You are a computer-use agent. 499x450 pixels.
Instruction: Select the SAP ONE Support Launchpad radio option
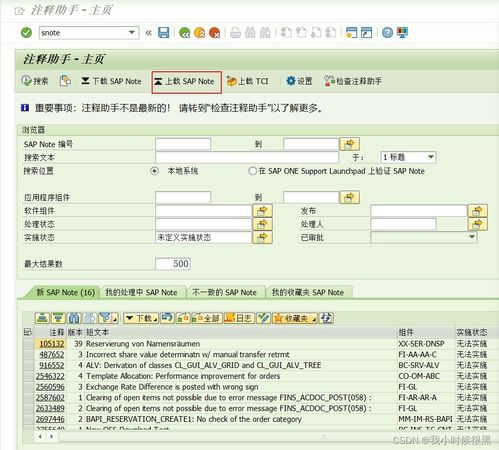[252, 171]
